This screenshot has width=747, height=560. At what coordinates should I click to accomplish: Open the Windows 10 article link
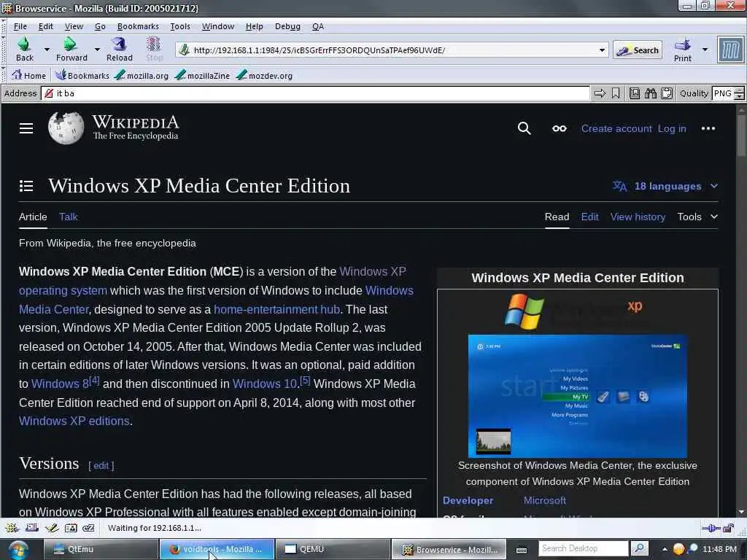pyautogui.click(x=265, y=384)
